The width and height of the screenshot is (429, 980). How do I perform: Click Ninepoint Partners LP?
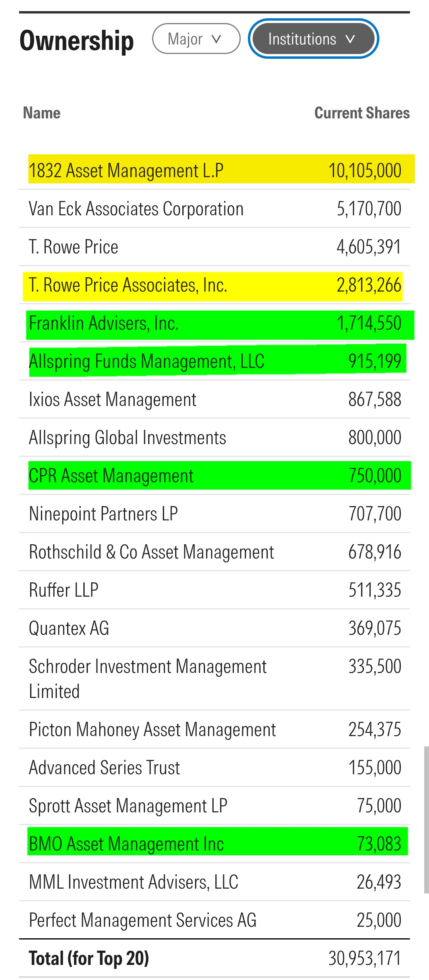[x=103, y=514]
